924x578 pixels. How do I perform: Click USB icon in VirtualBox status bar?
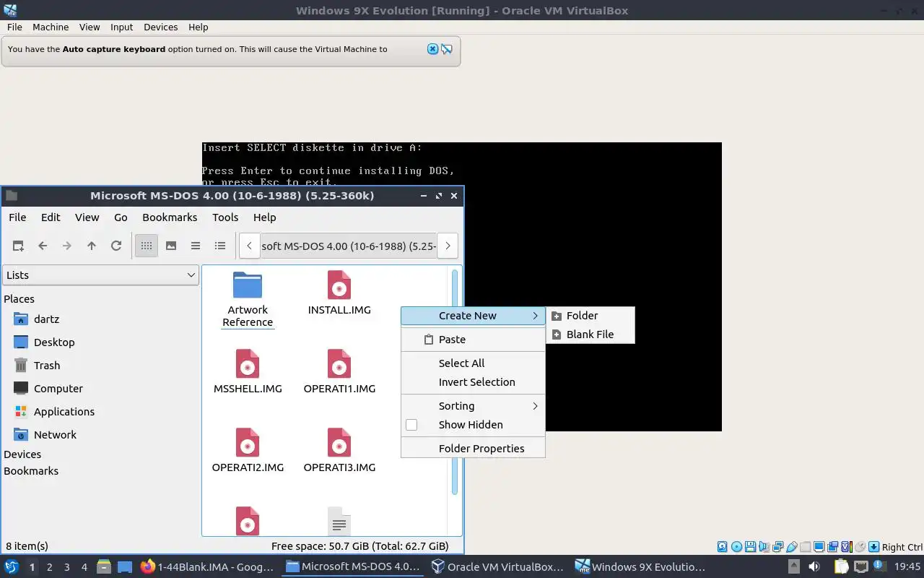coord(792,547)
